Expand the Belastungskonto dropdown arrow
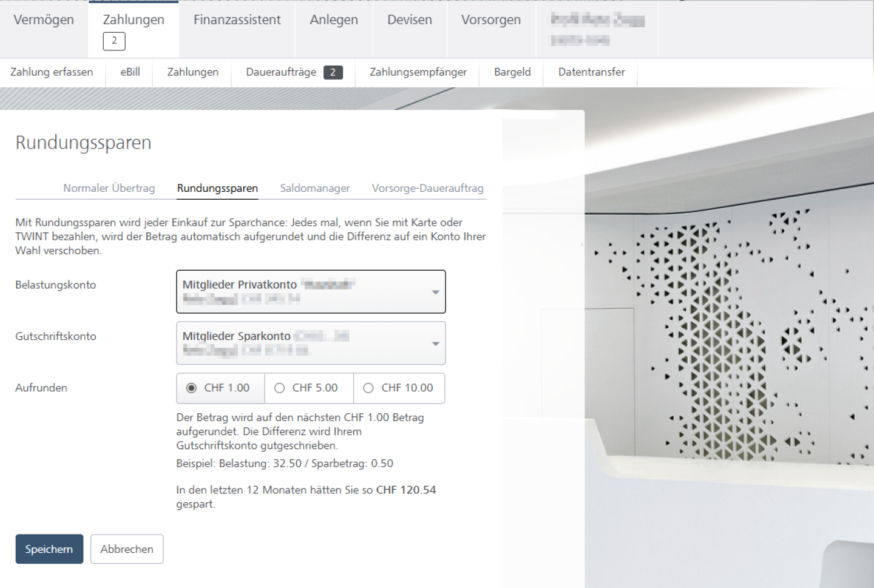The width and height of the screenshot is (874, 588). point(435,292)
